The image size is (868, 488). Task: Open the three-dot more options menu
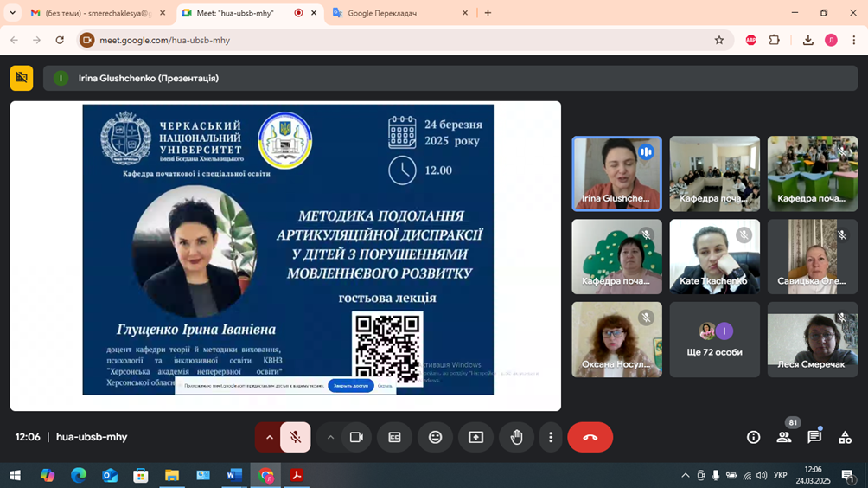pos(551,438)
